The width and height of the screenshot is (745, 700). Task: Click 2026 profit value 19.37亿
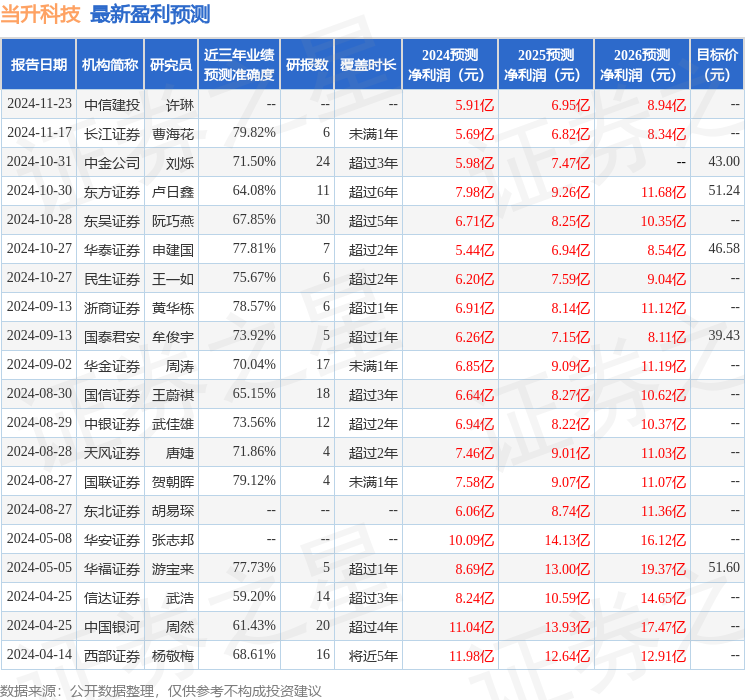[663, 568]
